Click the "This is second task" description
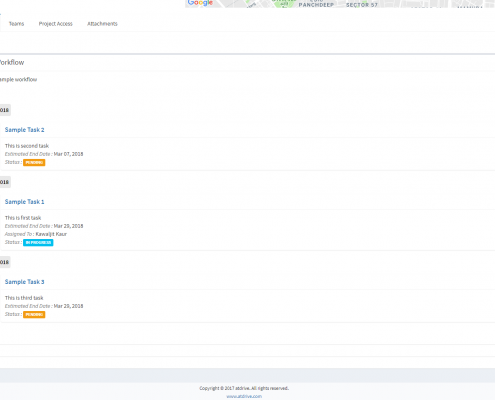This screenshot has height=400, width=495. [x=27, y=146]
